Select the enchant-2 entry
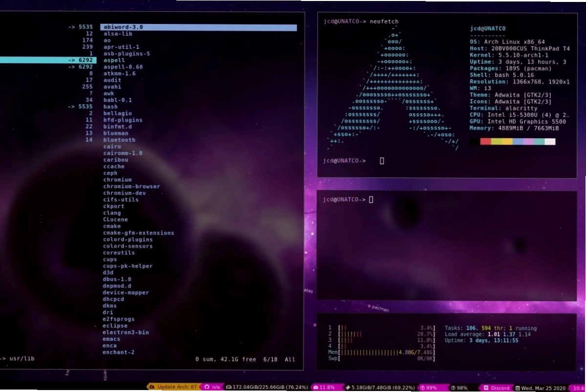The width and height of the screenshot is (586, 392). (x=119, y=352)
